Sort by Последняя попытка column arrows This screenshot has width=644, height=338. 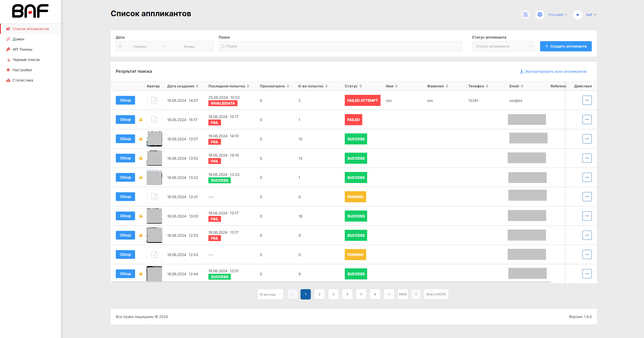click(x=248, y=86)
